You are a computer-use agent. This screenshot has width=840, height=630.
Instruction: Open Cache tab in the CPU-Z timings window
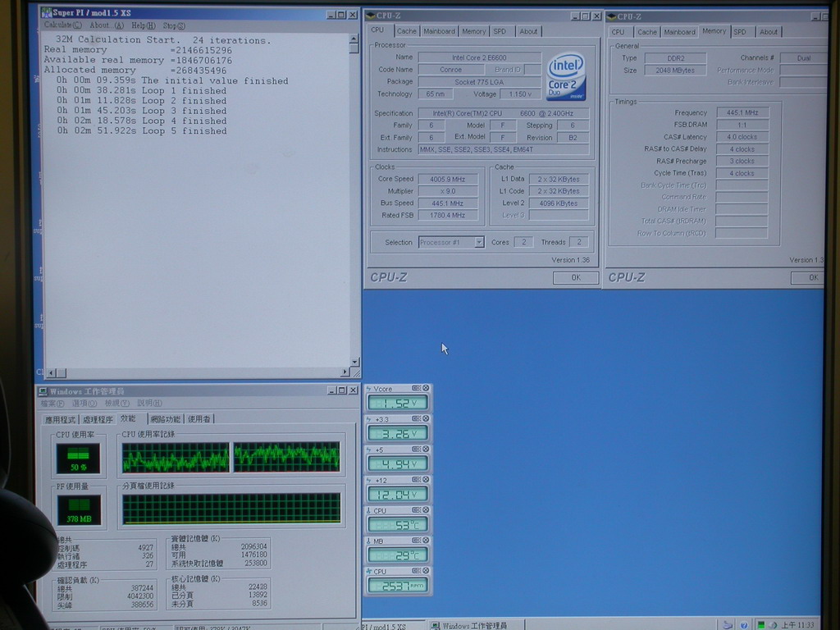(647, 32)
